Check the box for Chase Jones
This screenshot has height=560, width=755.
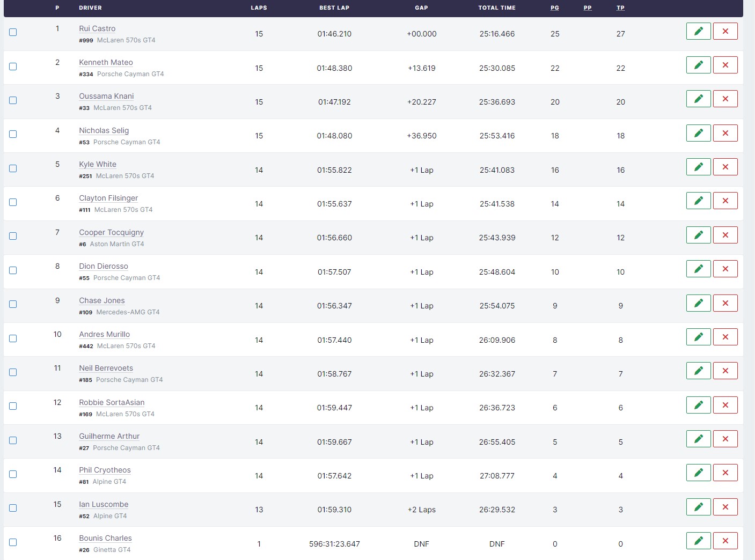point(13,304)
